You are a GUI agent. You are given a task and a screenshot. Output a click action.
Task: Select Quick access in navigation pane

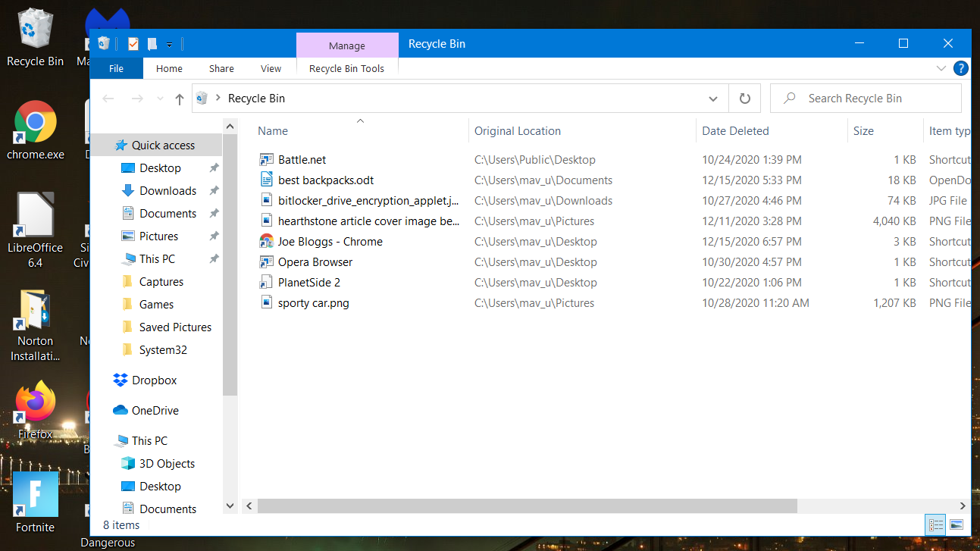coord(156,146)
